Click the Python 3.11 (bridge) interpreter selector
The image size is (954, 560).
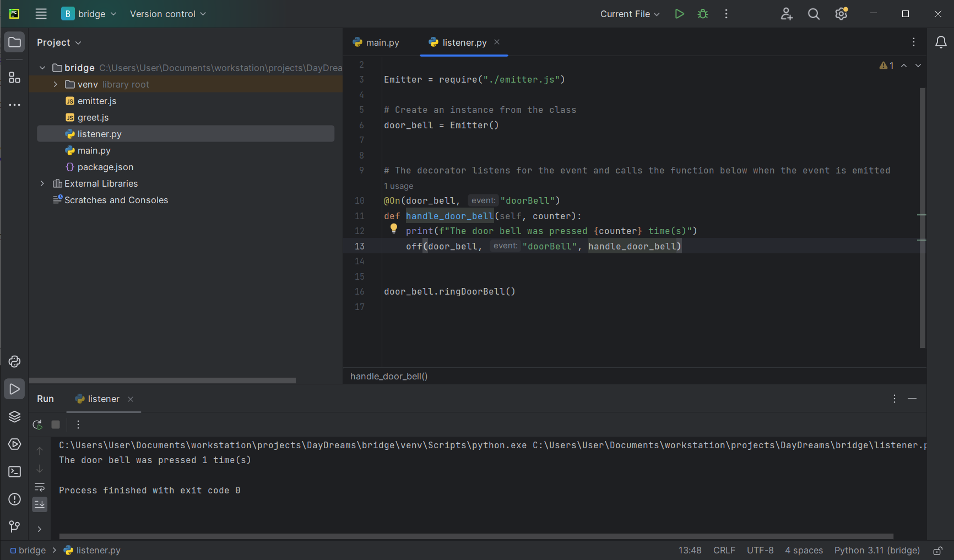[x=877, y=551]
